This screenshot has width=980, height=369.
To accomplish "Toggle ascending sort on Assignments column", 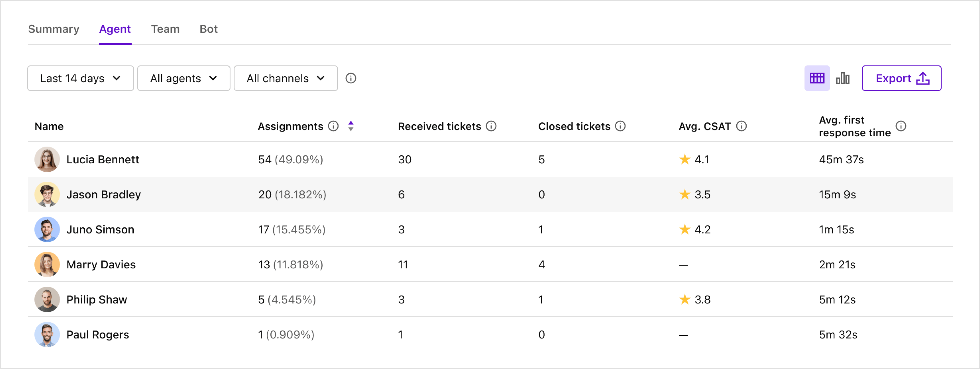I will coord(351,123).
